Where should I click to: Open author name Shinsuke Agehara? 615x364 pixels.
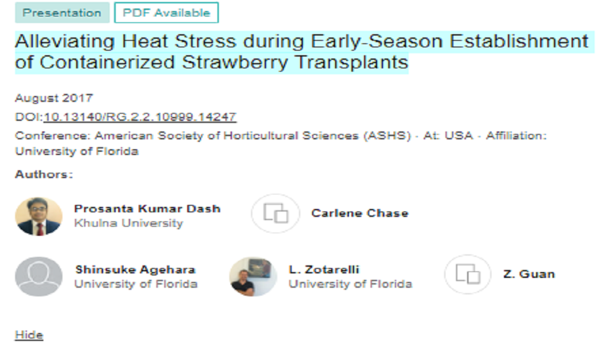(135, 269)
